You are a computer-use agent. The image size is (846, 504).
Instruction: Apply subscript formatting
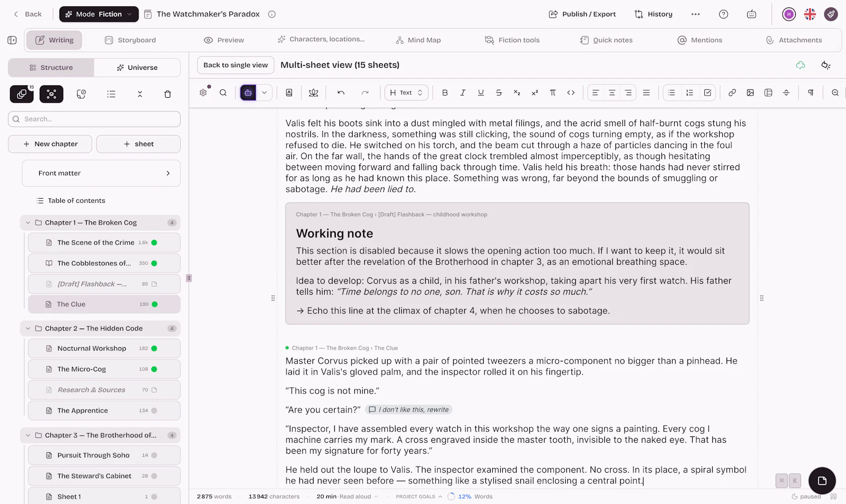[517, 92]
